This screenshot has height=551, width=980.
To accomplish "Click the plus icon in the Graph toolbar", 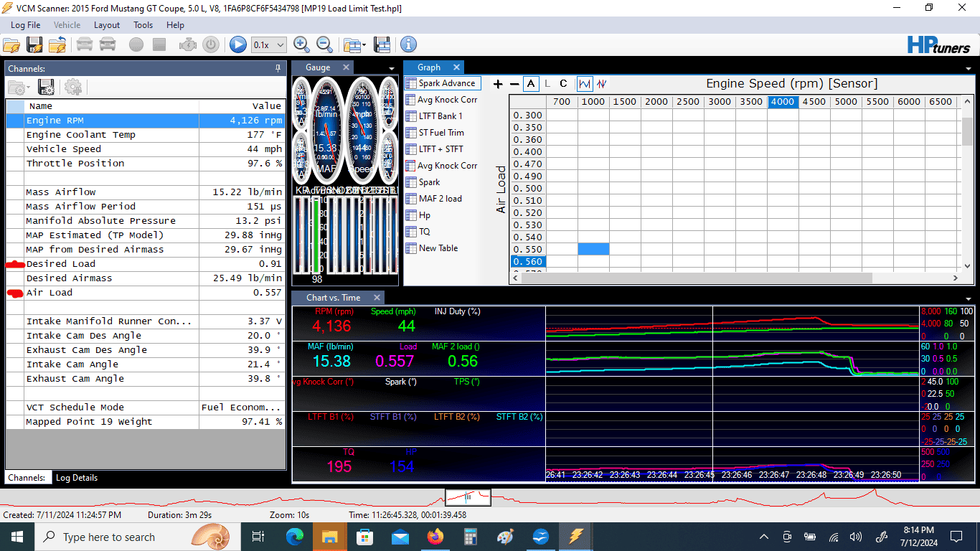I will pyautogui.click(x=498, y=84).
